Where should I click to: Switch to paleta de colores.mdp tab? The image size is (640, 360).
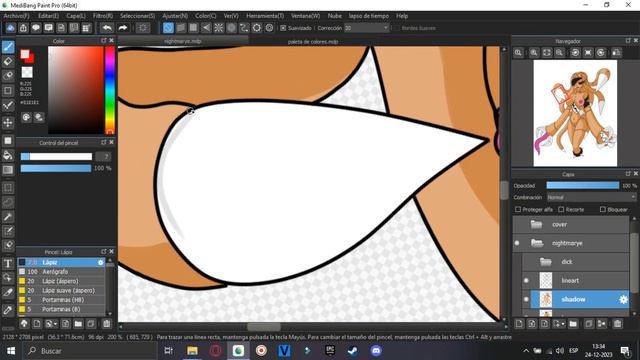pyautogui.click(x=313, y=41)
